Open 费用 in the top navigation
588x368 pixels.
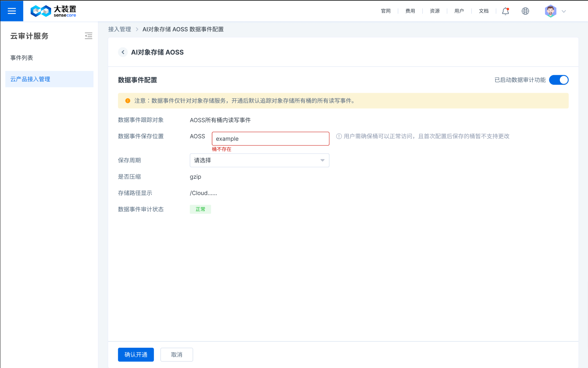[x=410, y=11]
